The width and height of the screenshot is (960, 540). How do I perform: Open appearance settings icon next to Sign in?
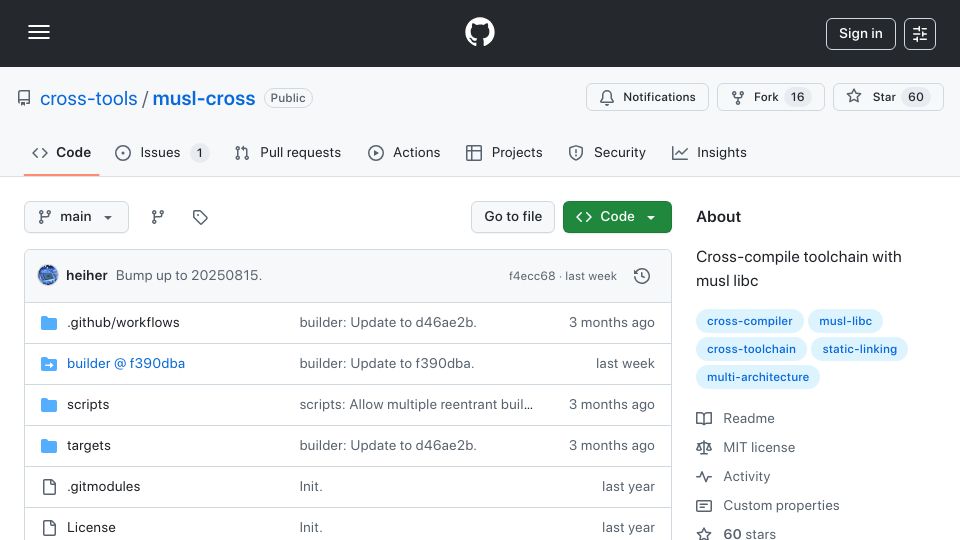pos(920,34)
